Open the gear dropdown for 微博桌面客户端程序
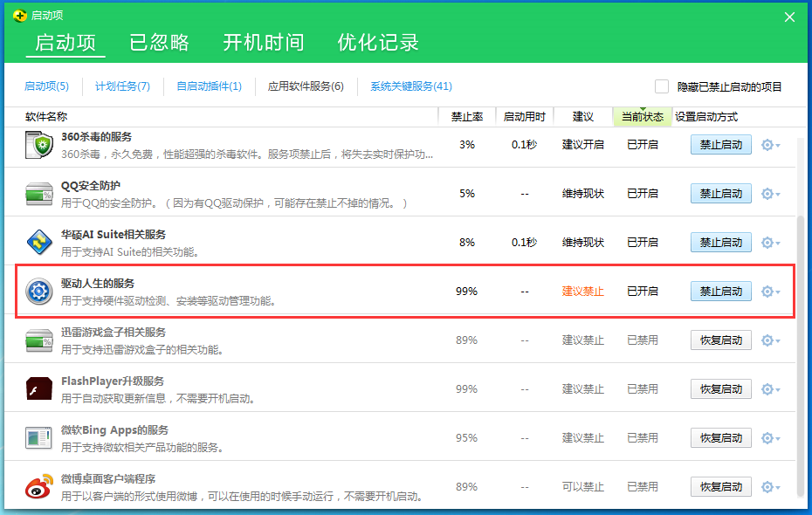Viewport: 812px width, 515px height. click(x=768, y=486)
